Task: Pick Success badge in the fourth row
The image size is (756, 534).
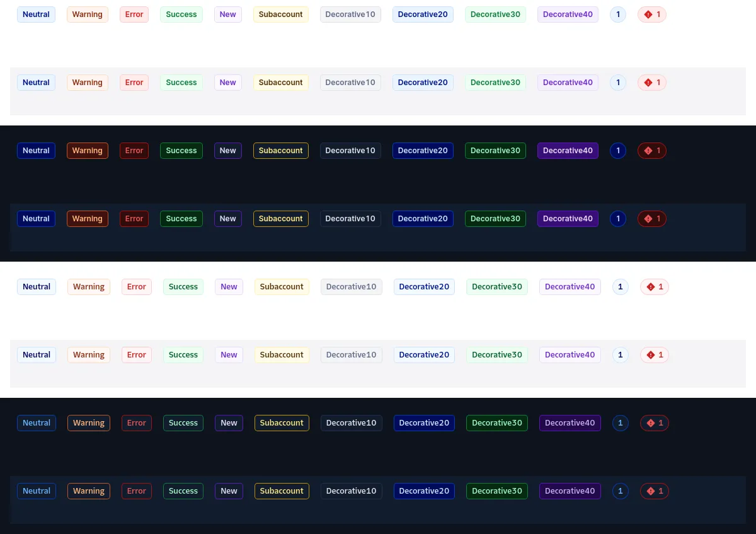Action: tap(181, 219)
